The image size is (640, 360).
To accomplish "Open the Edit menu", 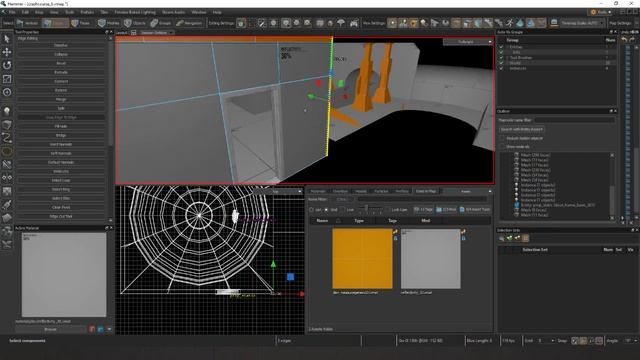I will pyautogui.click(x=25, y=12).
